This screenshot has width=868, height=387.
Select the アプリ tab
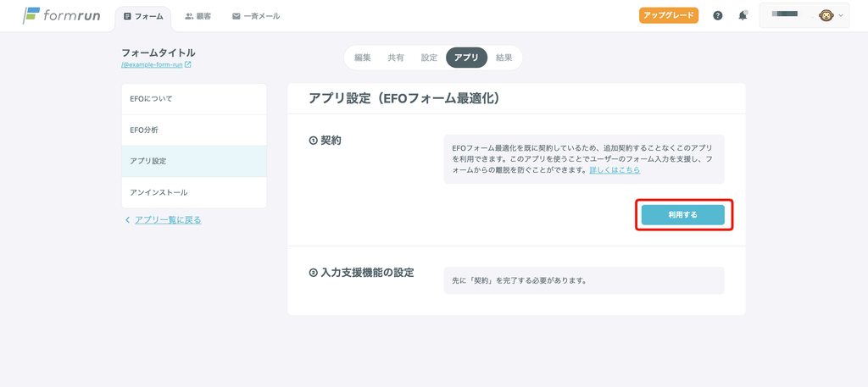tap(466, 58)
